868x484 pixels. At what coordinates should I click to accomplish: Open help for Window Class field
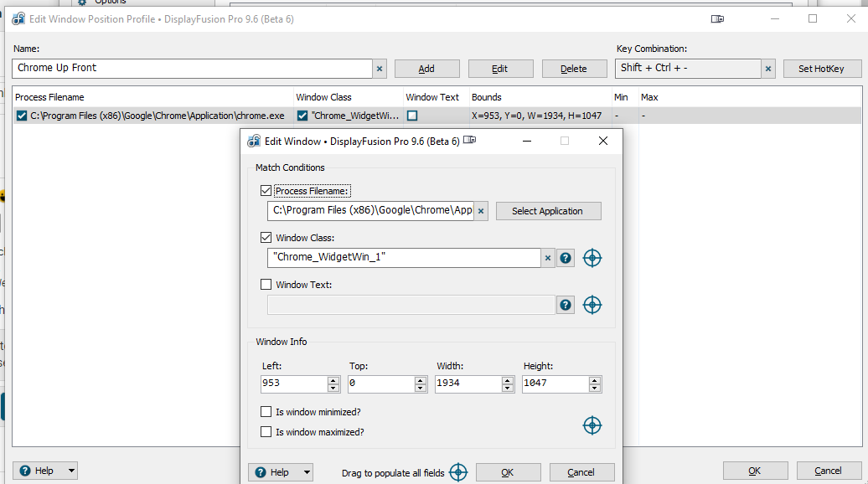566,258
